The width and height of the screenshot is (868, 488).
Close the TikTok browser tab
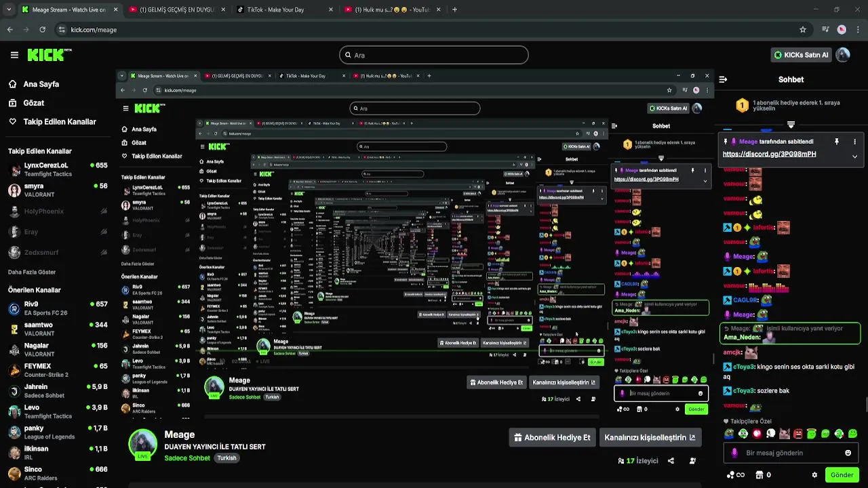pos(330,9)
